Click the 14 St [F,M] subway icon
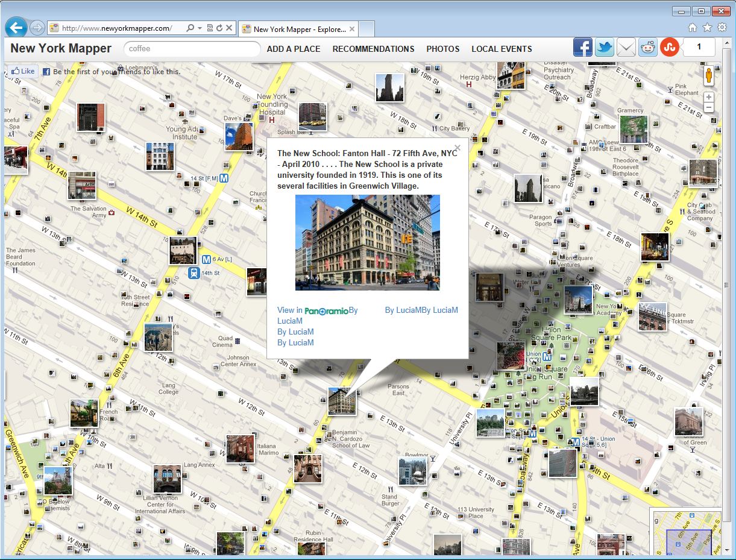This screenshot has height=560, width=736. coord(224,178)
